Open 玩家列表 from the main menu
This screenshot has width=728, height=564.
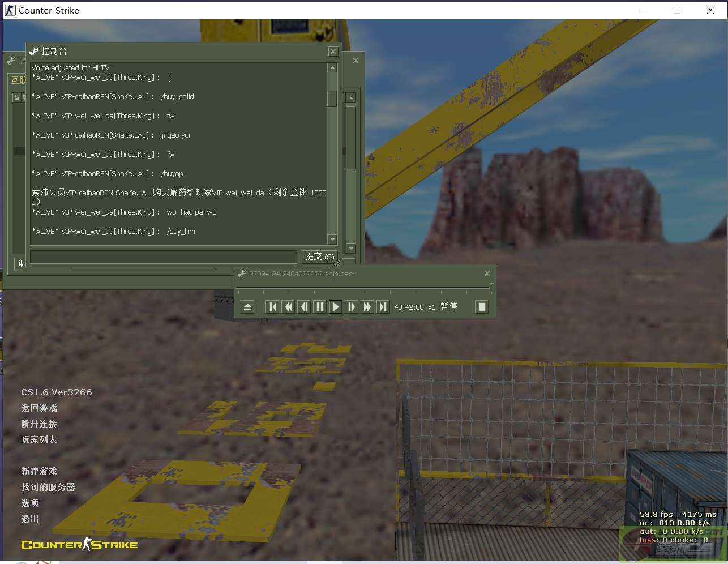pos(39,439)
